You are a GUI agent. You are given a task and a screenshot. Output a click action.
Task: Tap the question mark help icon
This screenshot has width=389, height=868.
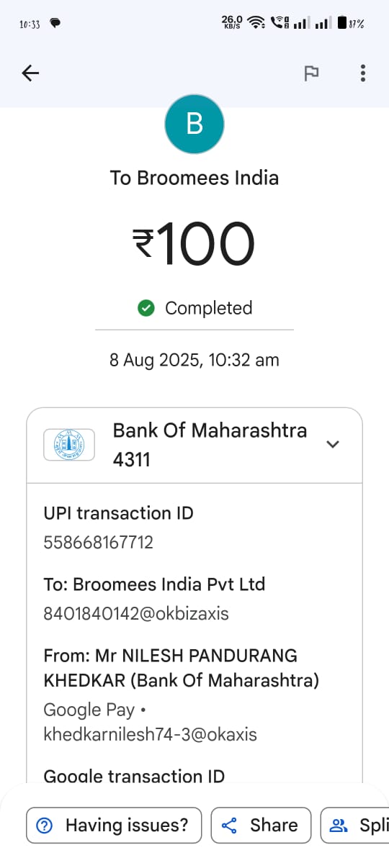[x=45, y=825]
